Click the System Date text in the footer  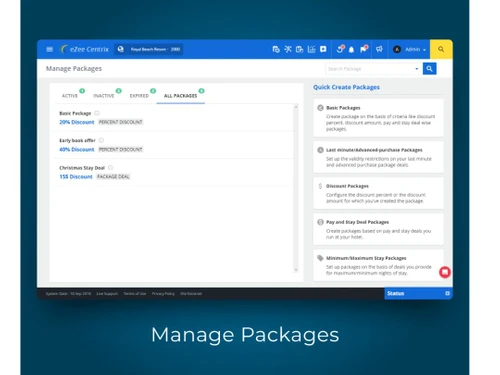[x=68, y=294]
